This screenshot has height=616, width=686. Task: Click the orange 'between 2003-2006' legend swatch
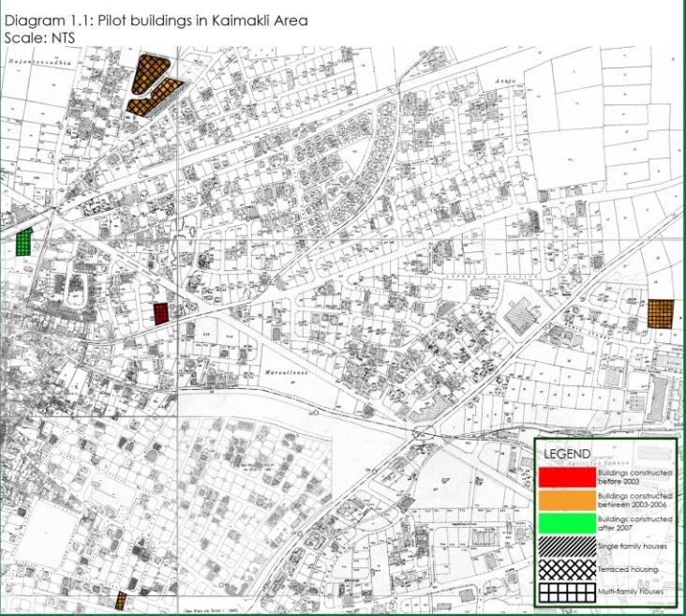tap(567, 501)
